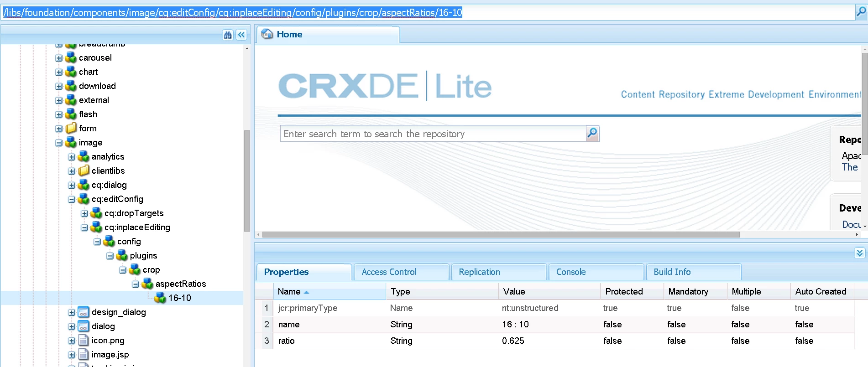Click the external node icon
Viewport: 868px width, 367px height.
[x=71, y=100]
